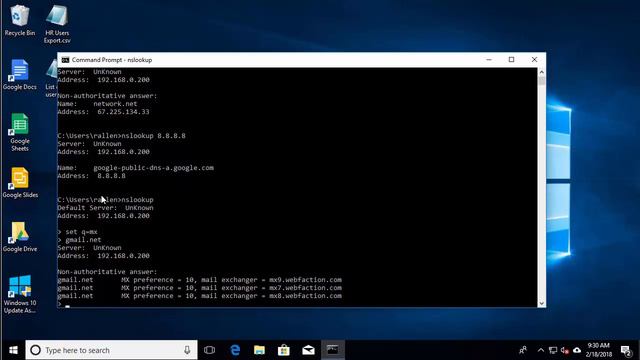The image size is (640, 360).
Task: Click 'mx8.webfaction.com' mail exchanger text
Action: 305,296
